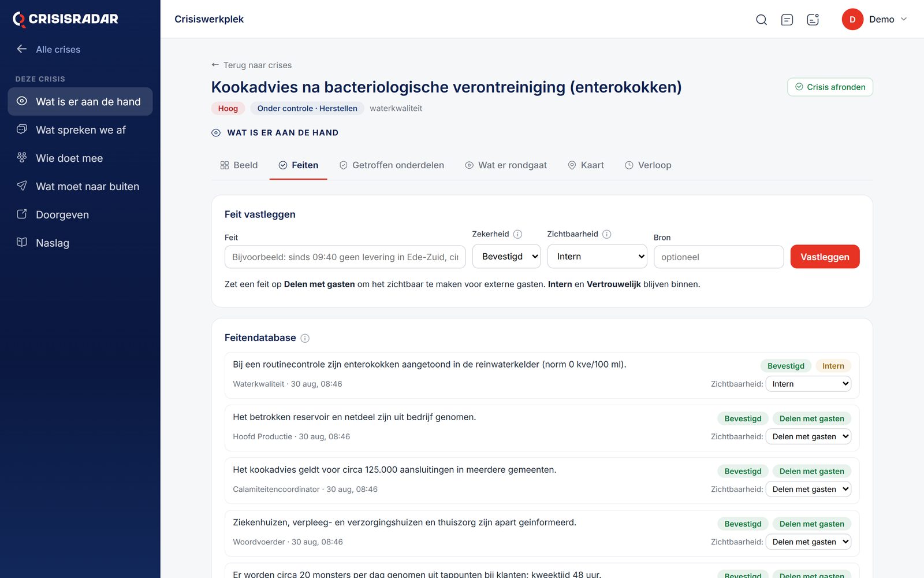Switch to the Beeld tab

click(239, 165)
